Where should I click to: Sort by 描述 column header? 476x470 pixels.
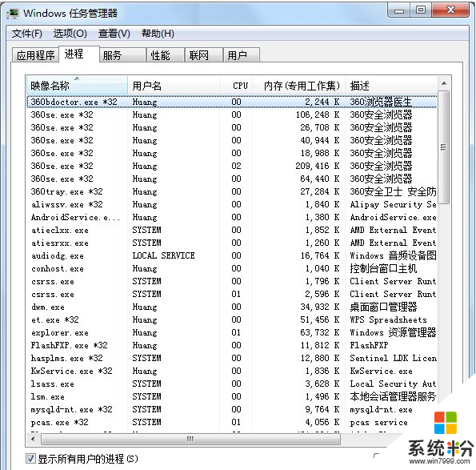(x=392, y=86)
